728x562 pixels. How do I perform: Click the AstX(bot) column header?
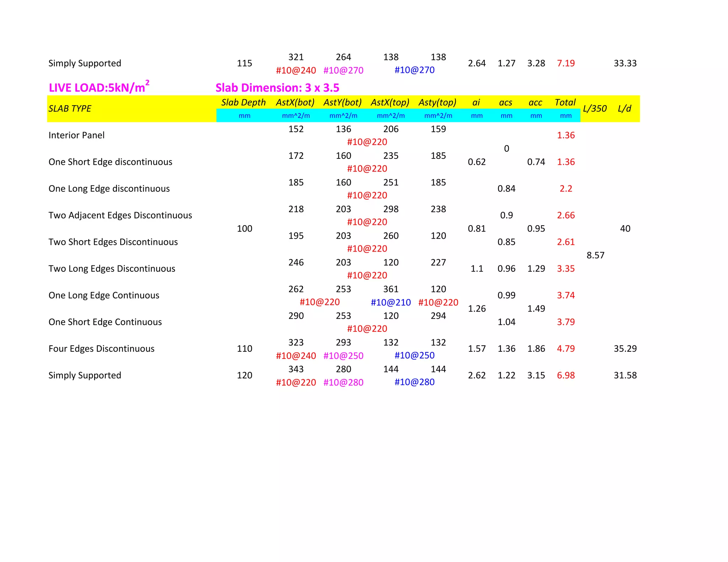295,103
